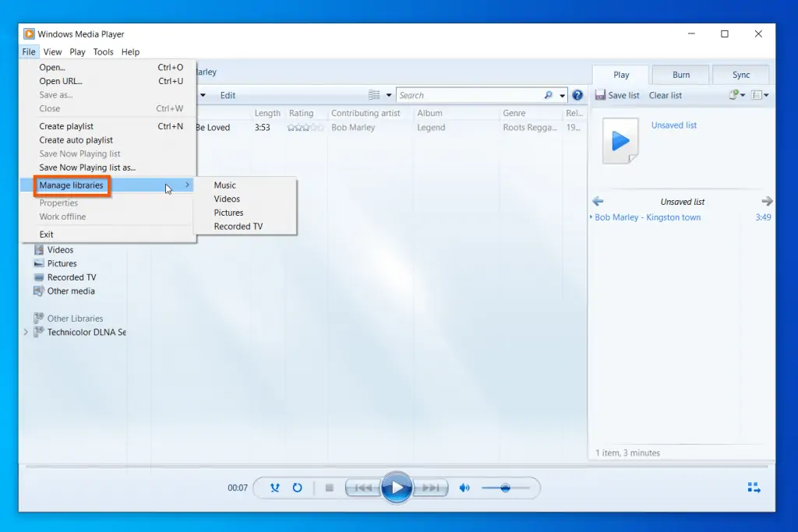Mute the audio output
798x532 pixels.
pos(464,488)
